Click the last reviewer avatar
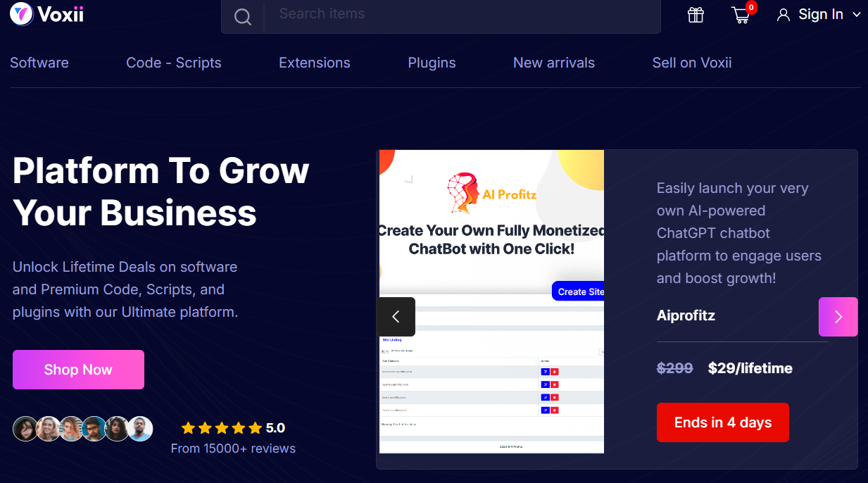This screenshot has height=483, width=868. 140,429
